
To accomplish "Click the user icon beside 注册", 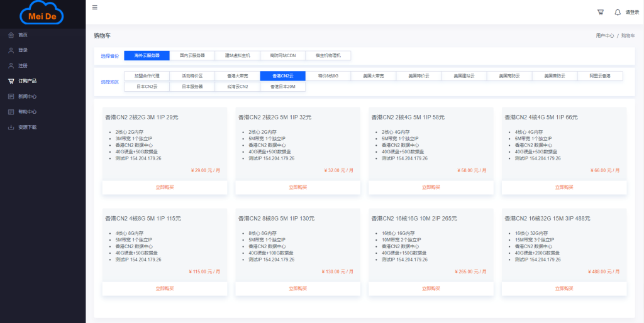I will pos(11,65).
